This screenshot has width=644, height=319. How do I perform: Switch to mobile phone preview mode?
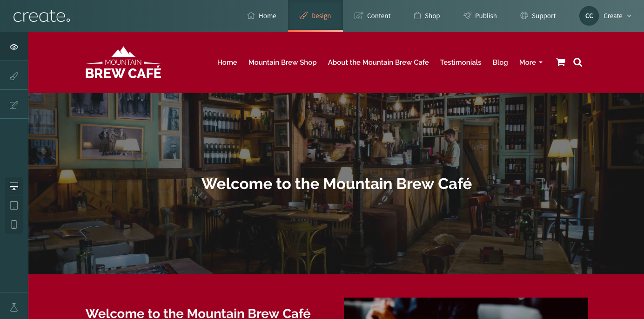14,224
